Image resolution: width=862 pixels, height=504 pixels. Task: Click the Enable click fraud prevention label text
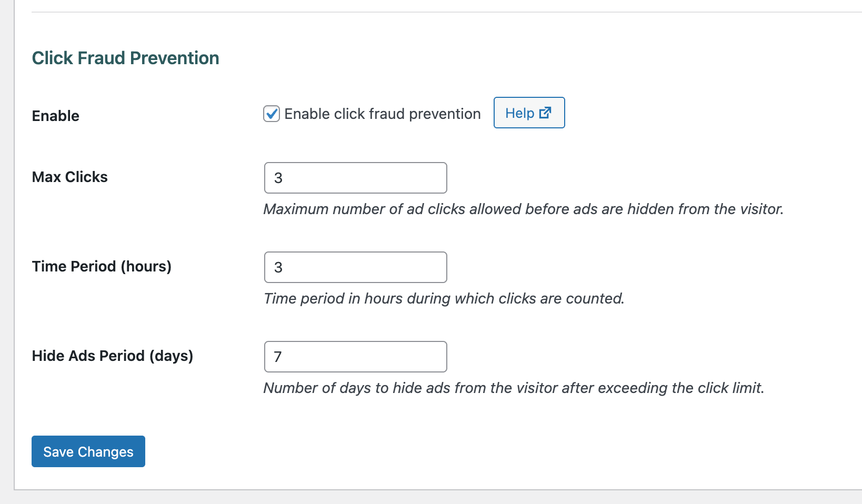point(382,114)
